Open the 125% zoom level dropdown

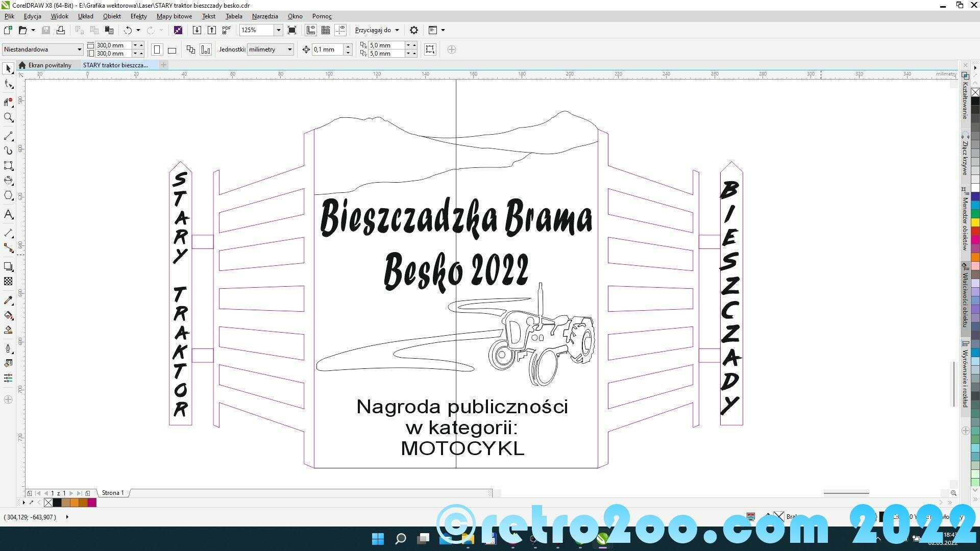[279, 30]
